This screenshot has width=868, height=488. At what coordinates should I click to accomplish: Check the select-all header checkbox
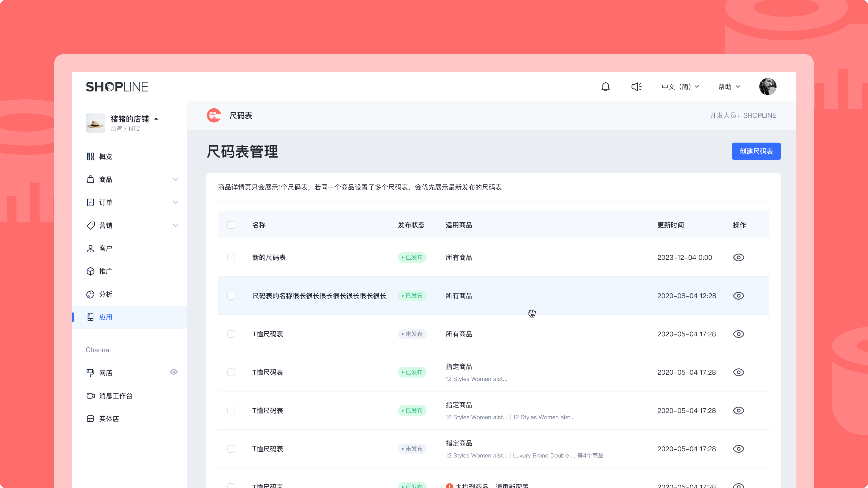tap(231, 225)
